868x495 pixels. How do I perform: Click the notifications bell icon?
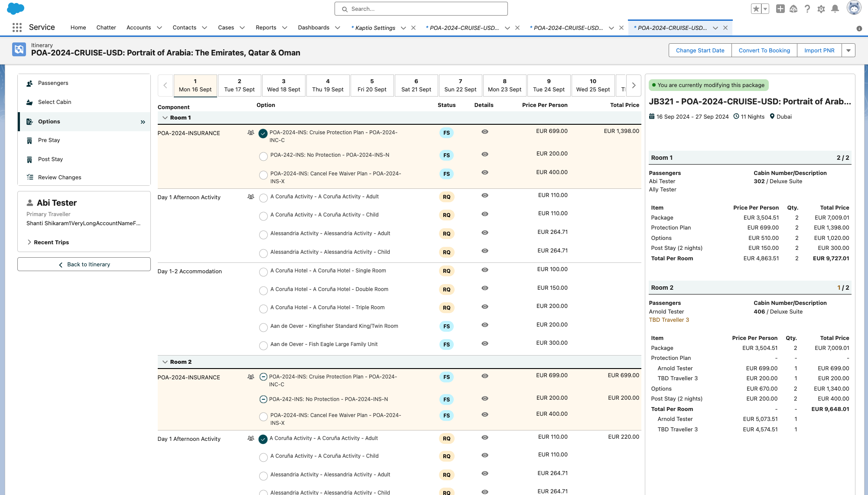835,9
